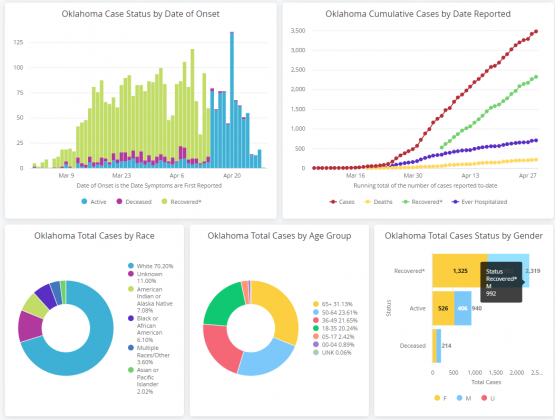Click the 36-49 21.65% age legend entry
The height and width of the screenshot is (420, 555).
335,321
